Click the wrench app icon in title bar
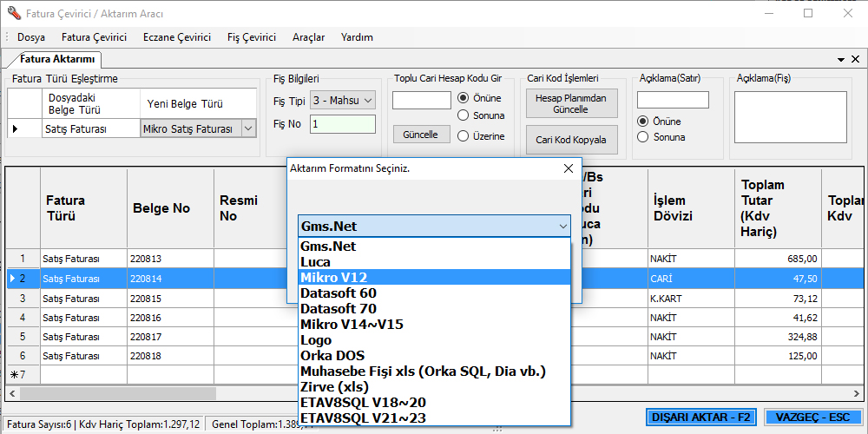 coord(14,13)
